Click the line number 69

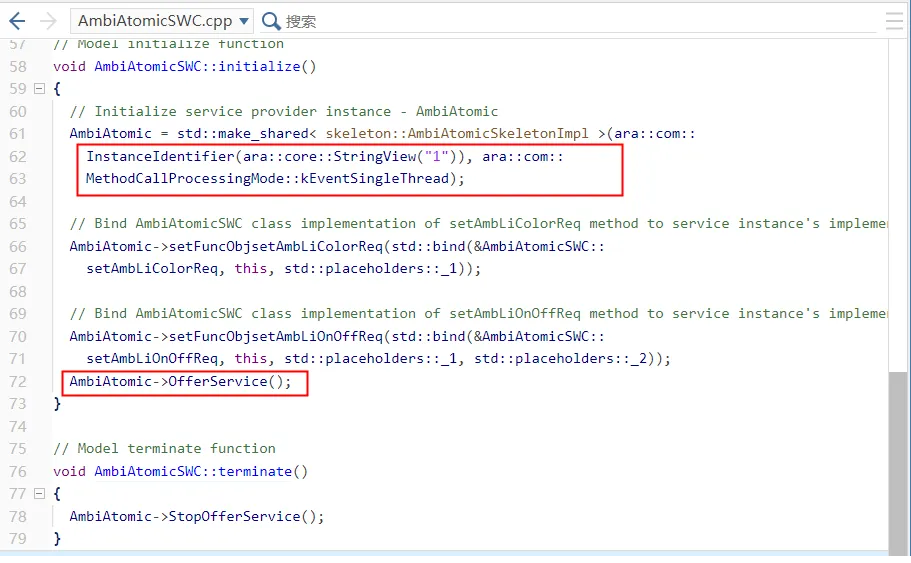[18, 314]
